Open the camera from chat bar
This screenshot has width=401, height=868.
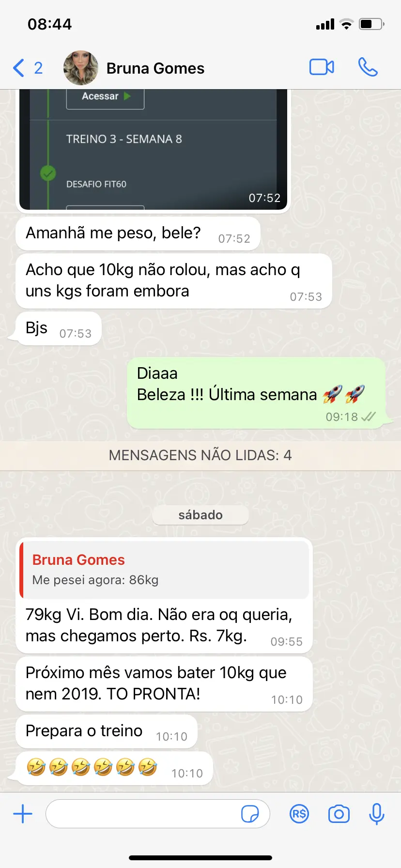click(x=339, y=814)
